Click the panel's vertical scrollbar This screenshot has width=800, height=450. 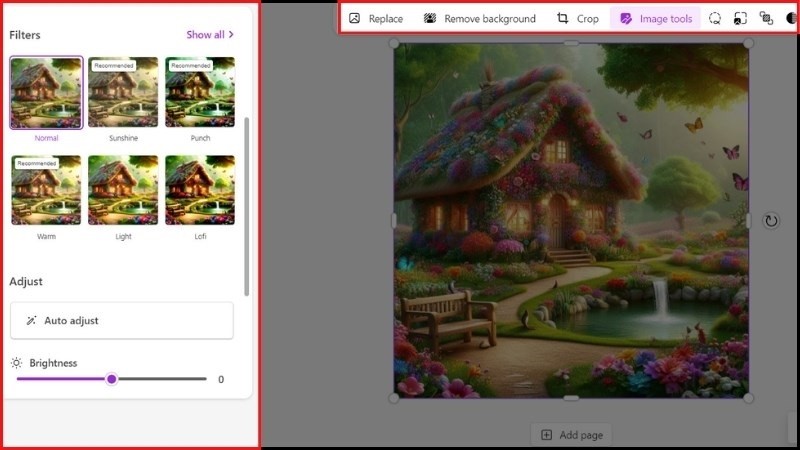pyautogui.click(x=247, y=205)
